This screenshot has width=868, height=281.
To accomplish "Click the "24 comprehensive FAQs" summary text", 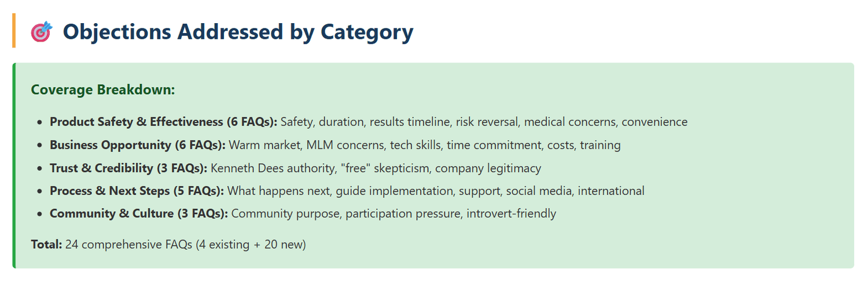I will (128, 245).
